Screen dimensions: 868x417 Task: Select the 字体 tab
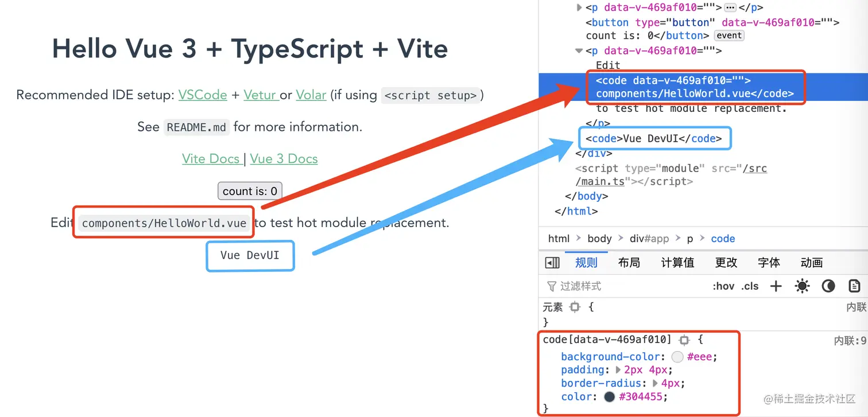pos(769,263)
